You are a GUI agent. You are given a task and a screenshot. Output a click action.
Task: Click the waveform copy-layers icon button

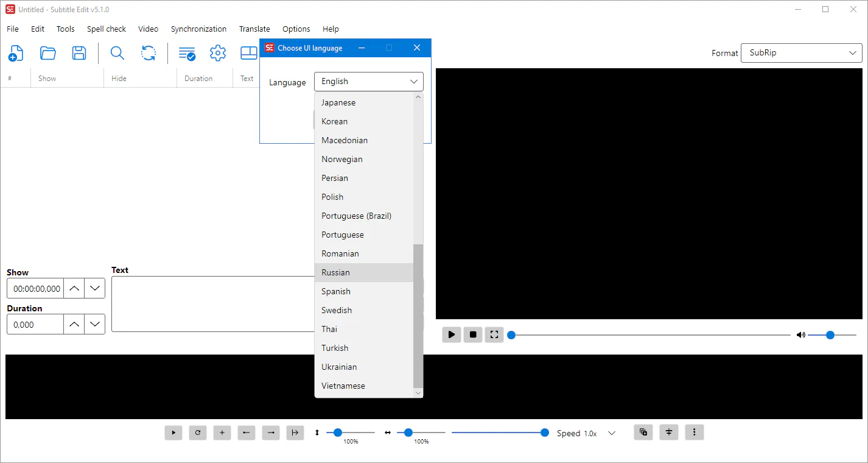click(643, 433)
